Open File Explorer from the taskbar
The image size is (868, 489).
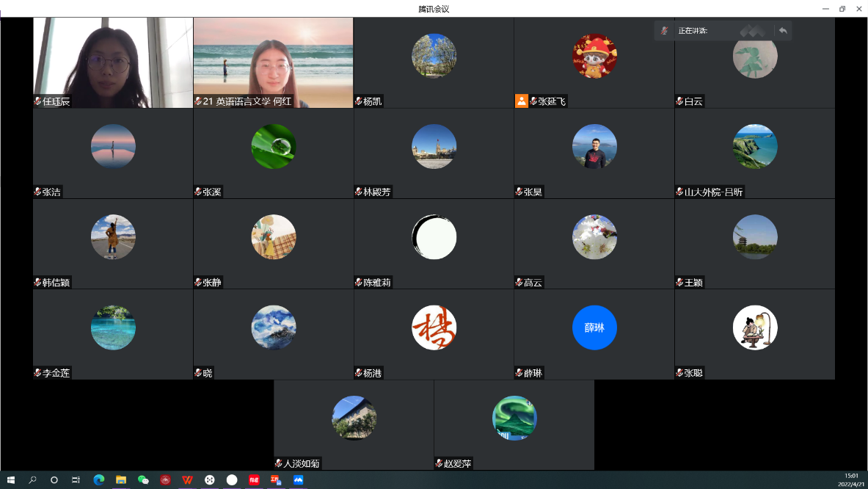click(121, 480)
